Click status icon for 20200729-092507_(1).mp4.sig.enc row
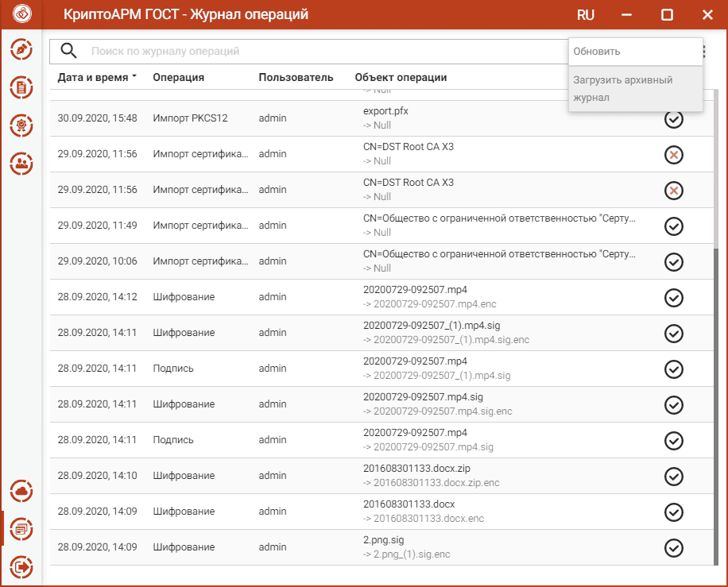This screenshot has width=728, height=587. coord(674,334)
